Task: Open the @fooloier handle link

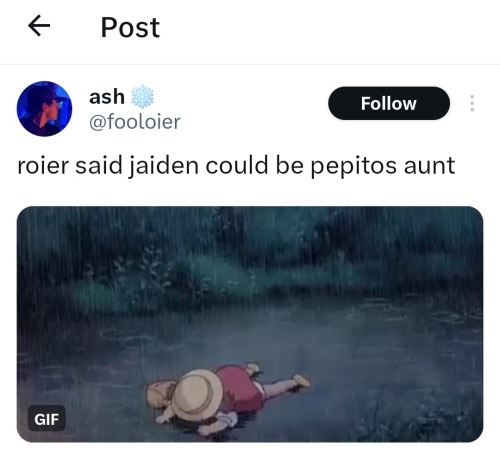Action: [x=135, y=122]
